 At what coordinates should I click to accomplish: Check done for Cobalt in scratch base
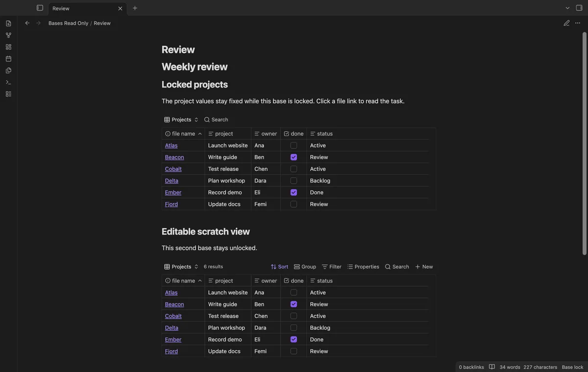pos(294,316)
